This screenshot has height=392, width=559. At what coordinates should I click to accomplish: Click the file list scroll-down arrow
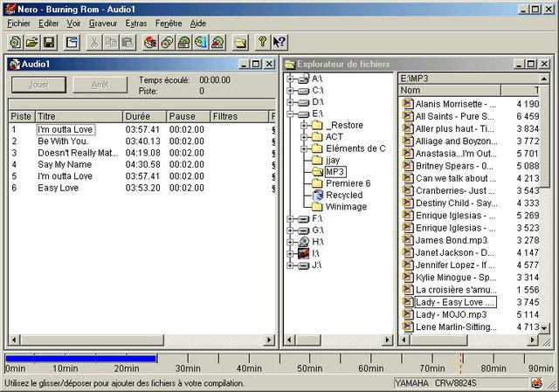pyautogui.click(x=544, y=328)
